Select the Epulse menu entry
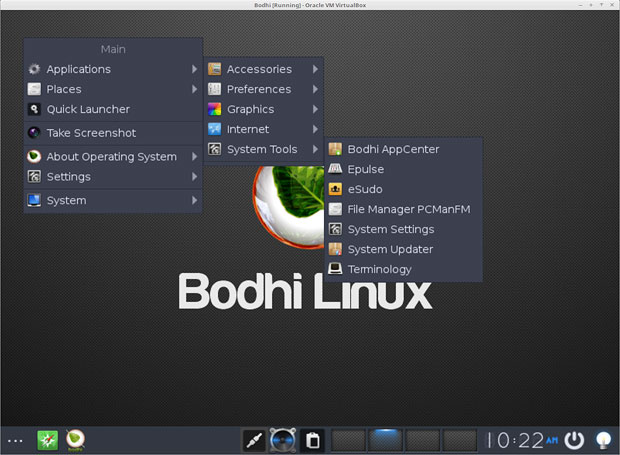The image size is (620, 455). 403,169
